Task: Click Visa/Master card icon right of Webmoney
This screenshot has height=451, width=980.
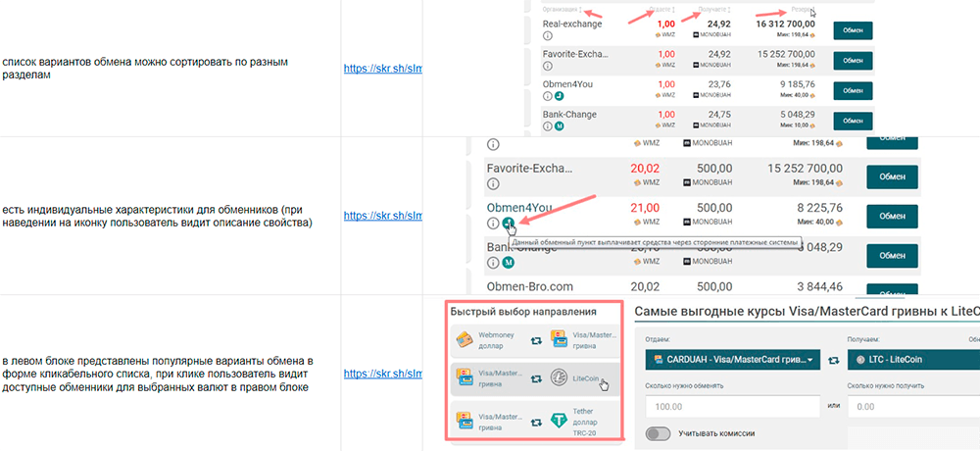Action: [x=559, y=339]
